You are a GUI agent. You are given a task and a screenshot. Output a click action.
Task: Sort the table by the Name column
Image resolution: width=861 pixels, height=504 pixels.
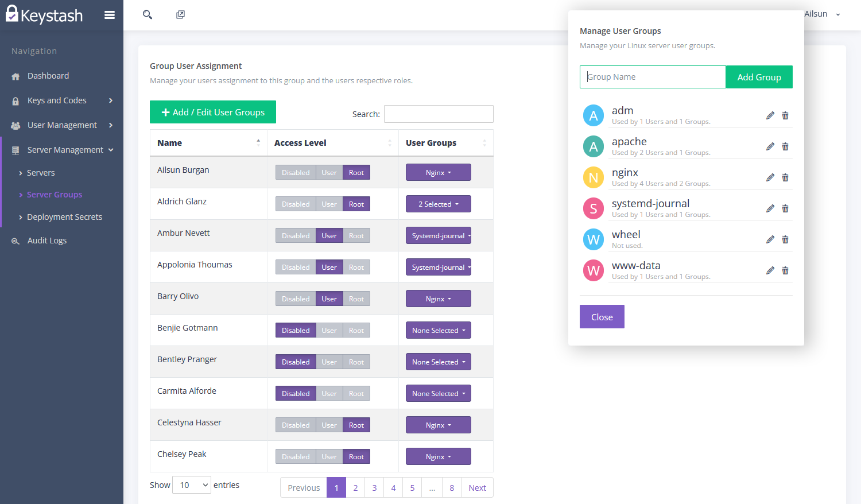point(170,142)
